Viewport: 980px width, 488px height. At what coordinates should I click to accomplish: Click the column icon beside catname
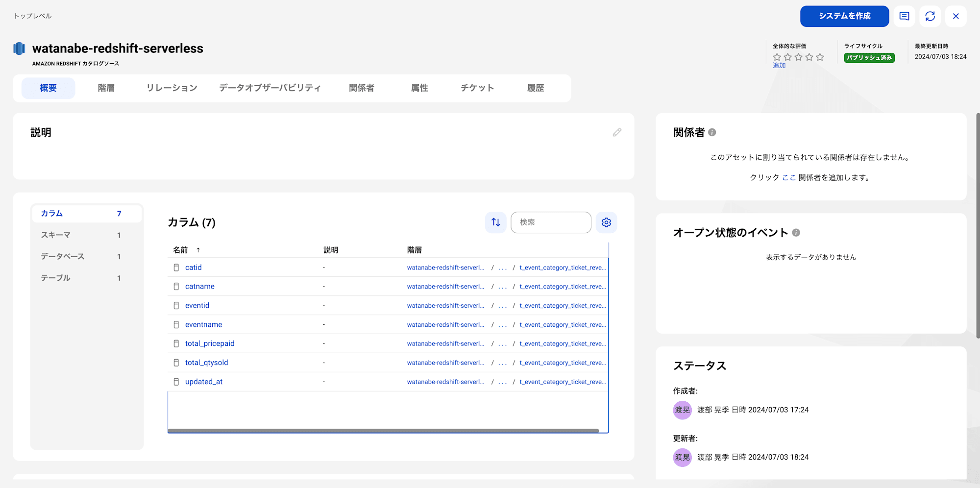point(176,287)
